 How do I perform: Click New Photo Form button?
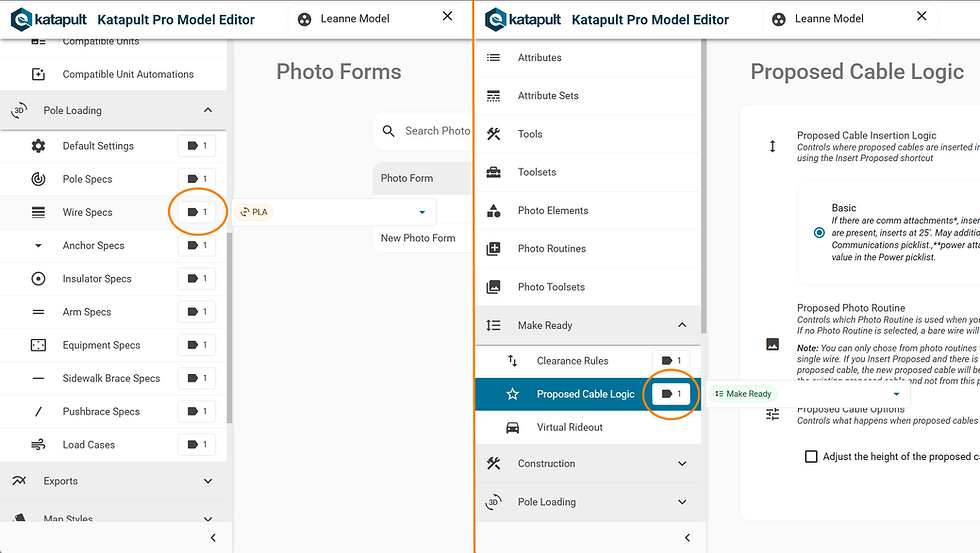point(418,238)
